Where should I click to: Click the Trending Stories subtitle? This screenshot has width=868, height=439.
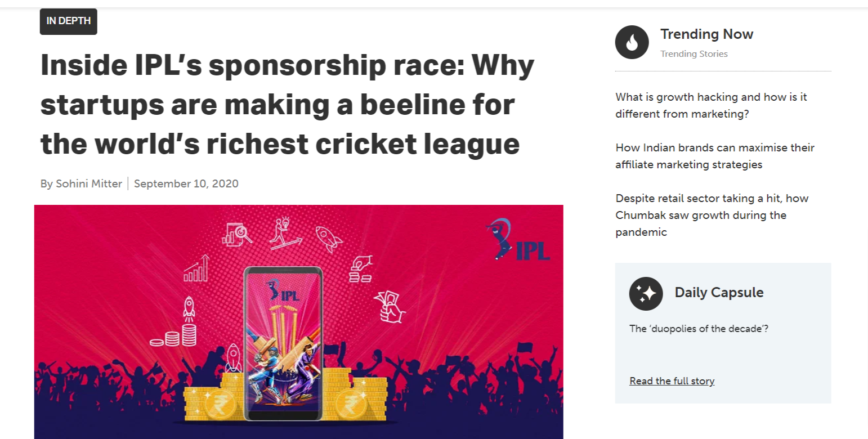693,54
